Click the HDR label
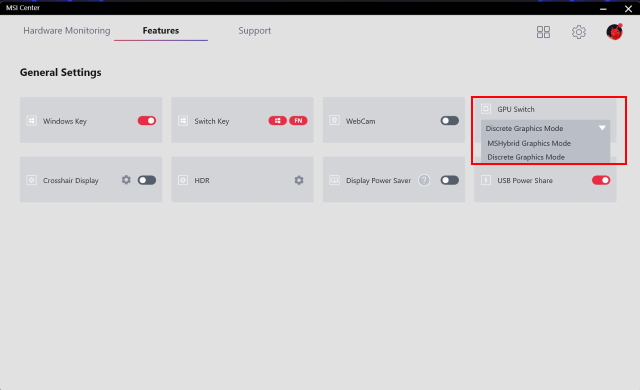Screen dimensions: 640x390 (202, 180)
